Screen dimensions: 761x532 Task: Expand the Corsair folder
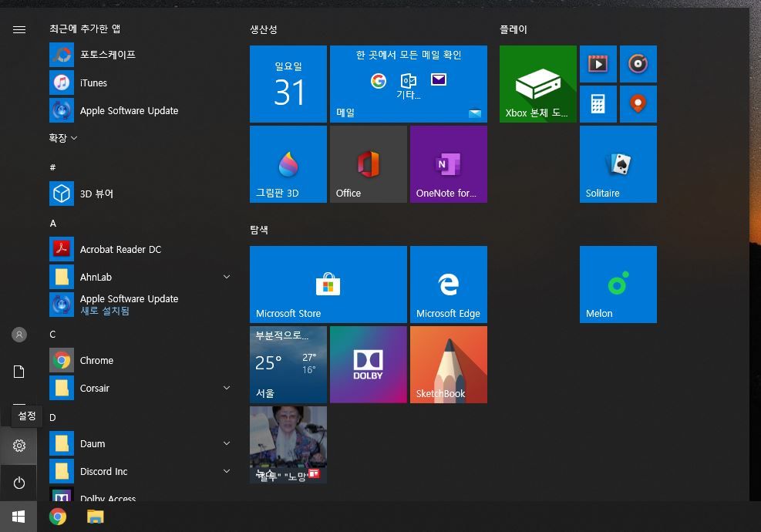pyautogui.click(x=141, y=388)
